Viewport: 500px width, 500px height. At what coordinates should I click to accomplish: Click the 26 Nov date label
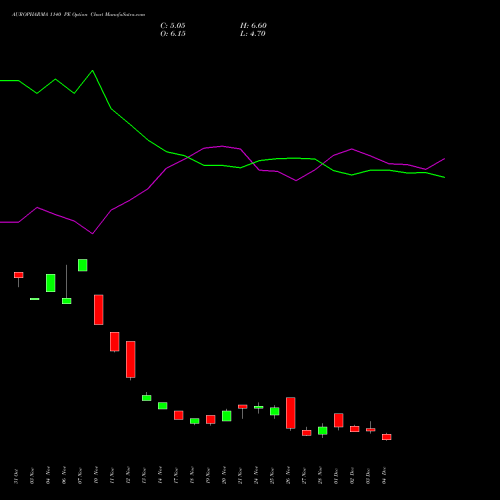pos(288,476)
